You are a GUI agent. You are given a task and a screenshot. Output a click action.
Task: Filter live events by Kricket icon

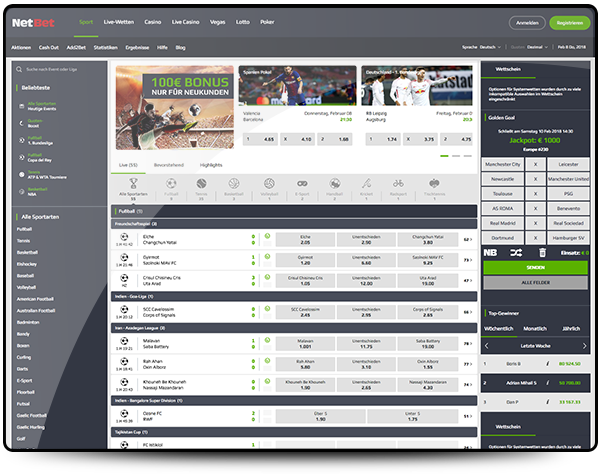[366, 184]
